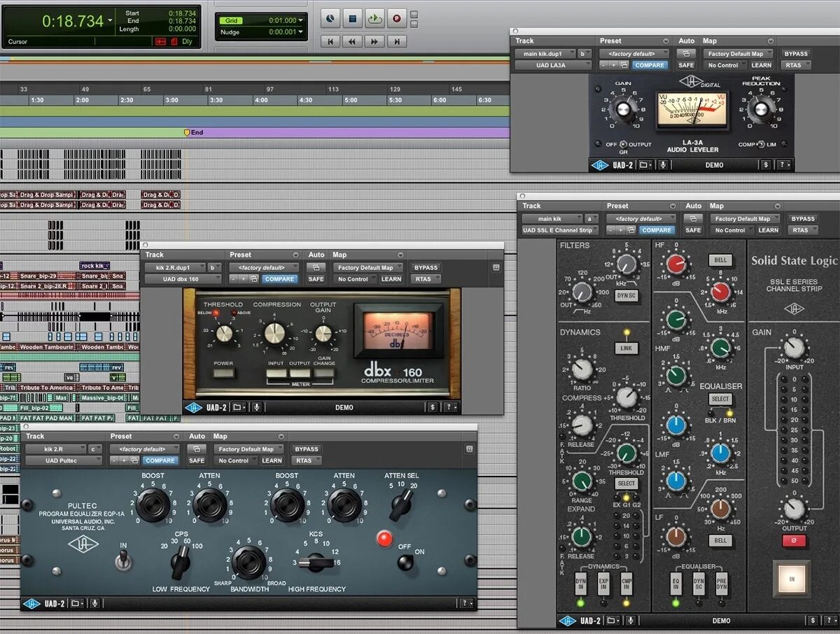This screenshot has width=840, height=634.
Task: Click the dollar sign icon in LA-3A toolbar
Action: tap(766, 165)
